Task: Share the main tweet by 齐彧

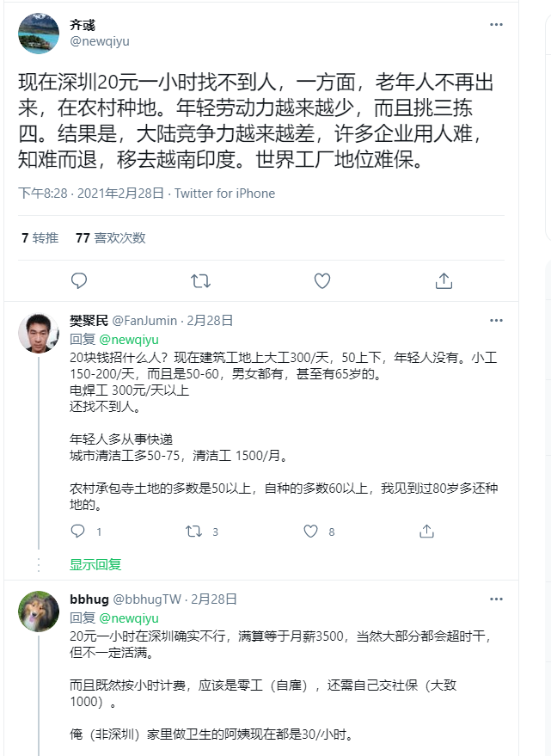Action: pos(444,280)
